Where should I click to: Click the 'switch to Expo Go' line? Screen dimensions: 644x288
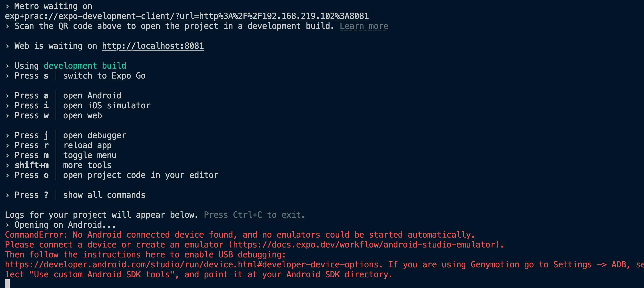click(x=75, y=76)
